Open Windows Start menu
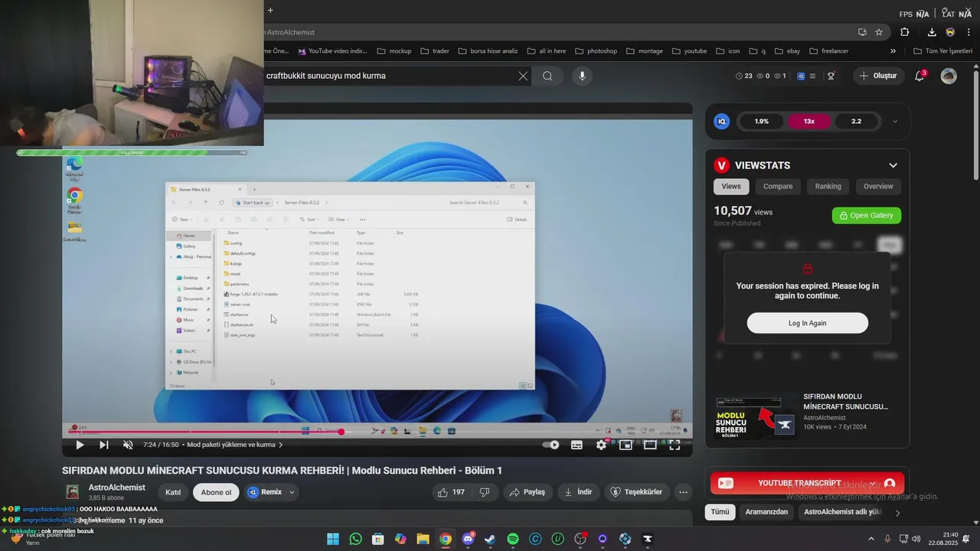This screenshot has height=551, width=980. (333, 539)
